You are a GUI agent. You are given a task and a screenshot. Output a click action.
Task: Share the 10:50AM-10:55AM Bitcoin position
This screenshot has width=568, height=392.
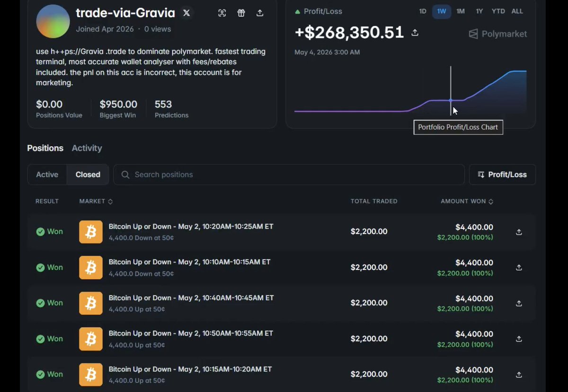(x=519, y=339)
